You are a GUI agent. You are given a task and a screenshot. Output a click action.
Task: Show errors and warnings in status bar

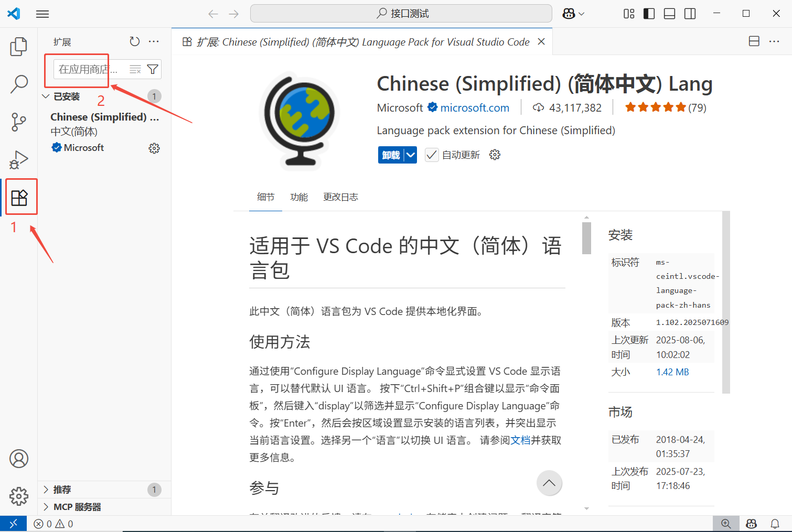(53, 524)
